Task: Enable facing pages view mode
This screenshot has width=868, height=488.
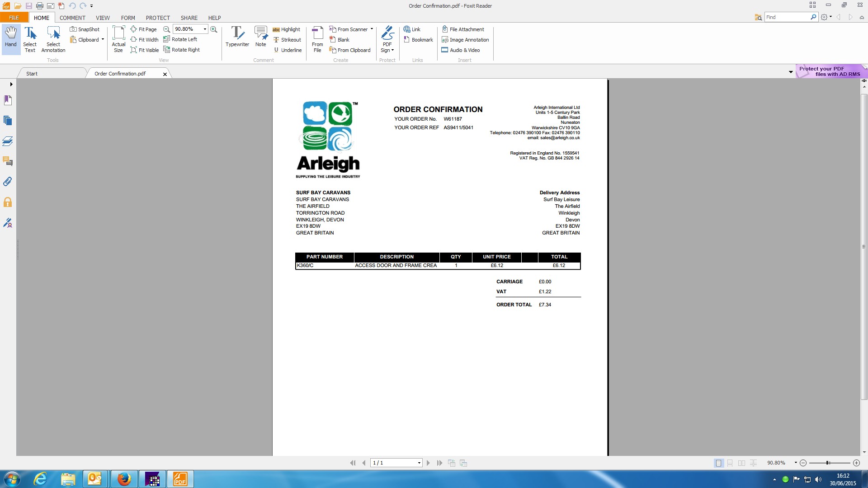Action: point(741,463)
